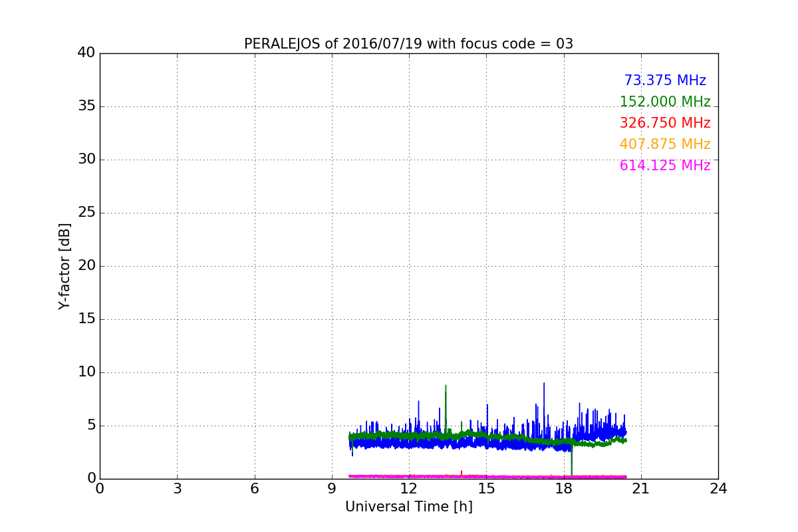Click the x-axis tick label 12

(409, 489)
